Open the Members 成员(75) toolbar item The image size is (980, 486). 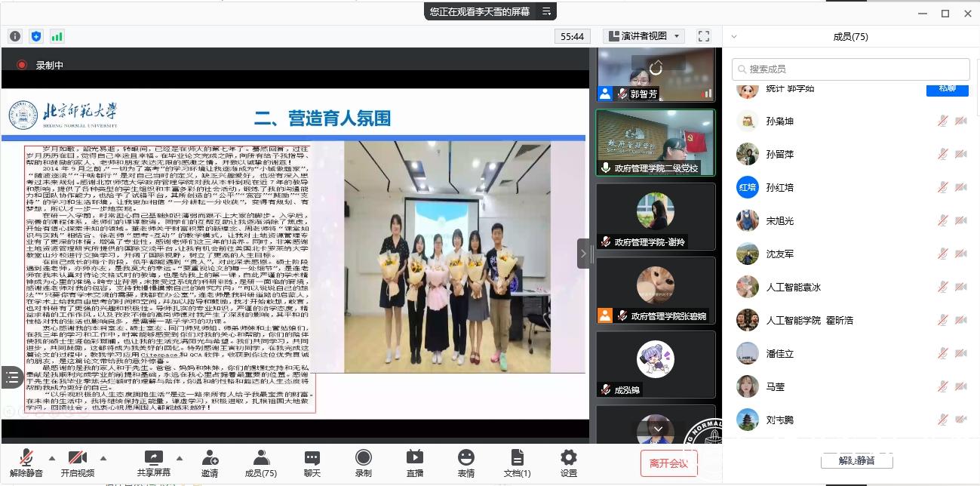[260, 461]
